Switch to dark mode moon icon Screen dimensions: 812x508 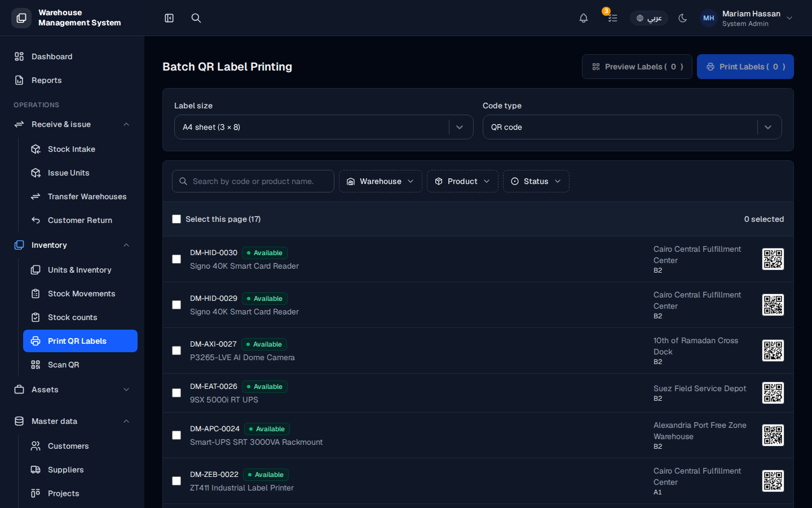[683, 18]
